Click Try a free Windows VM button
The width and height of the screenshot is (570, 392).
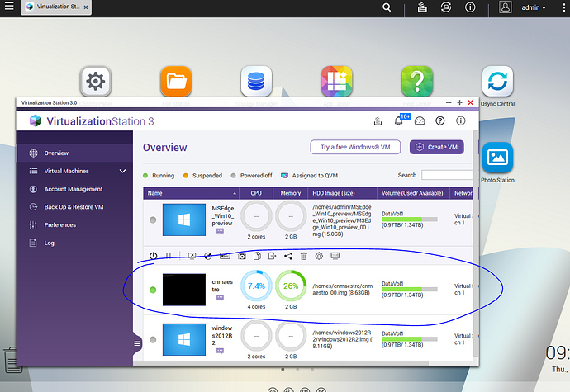(x=355, y=147)
